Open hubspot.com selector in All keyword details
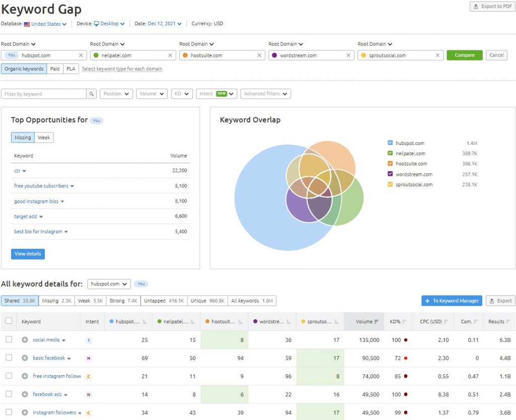Screen dimensions: 516x420 click(109, 284)
